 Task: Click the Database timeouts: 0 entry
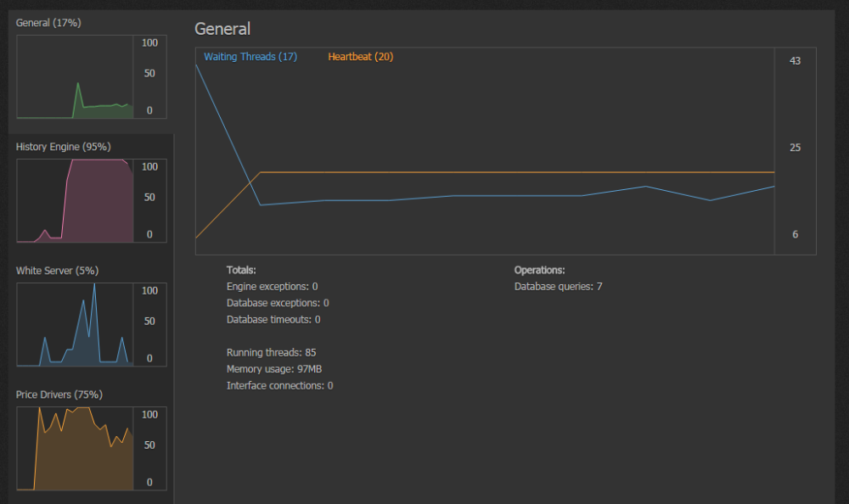point(273,320)
